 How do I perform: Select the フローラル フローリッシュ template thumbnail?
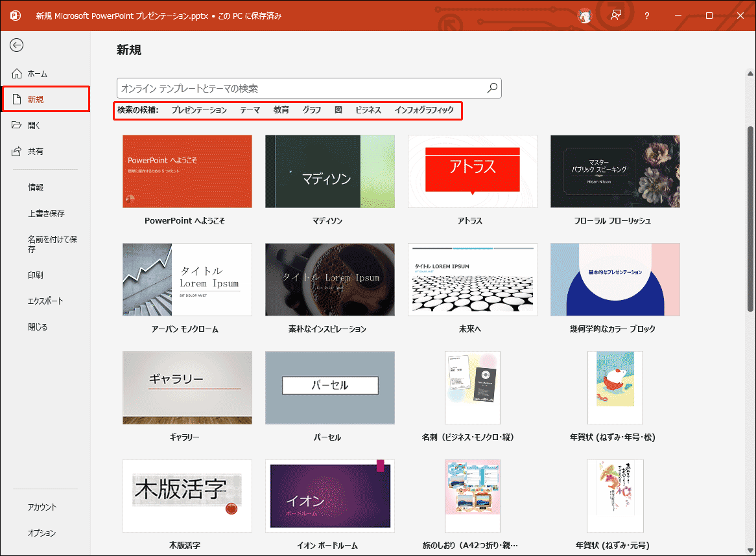click(x=615, y=172)
